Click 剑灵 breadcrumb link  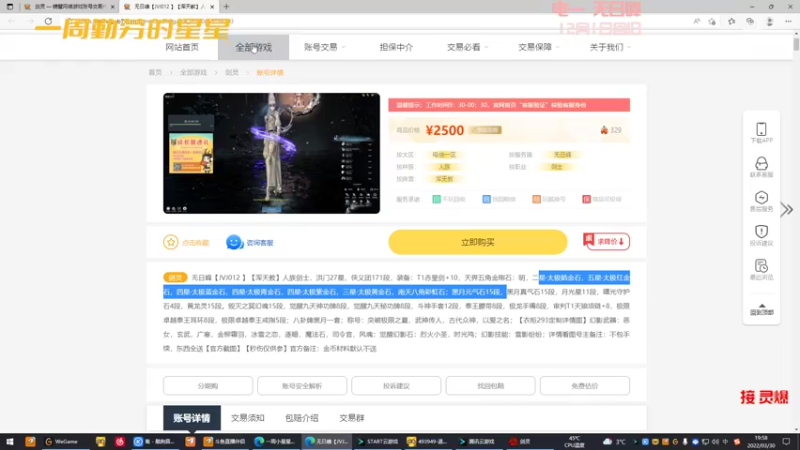pyautogui.click(x=232, y=72)
